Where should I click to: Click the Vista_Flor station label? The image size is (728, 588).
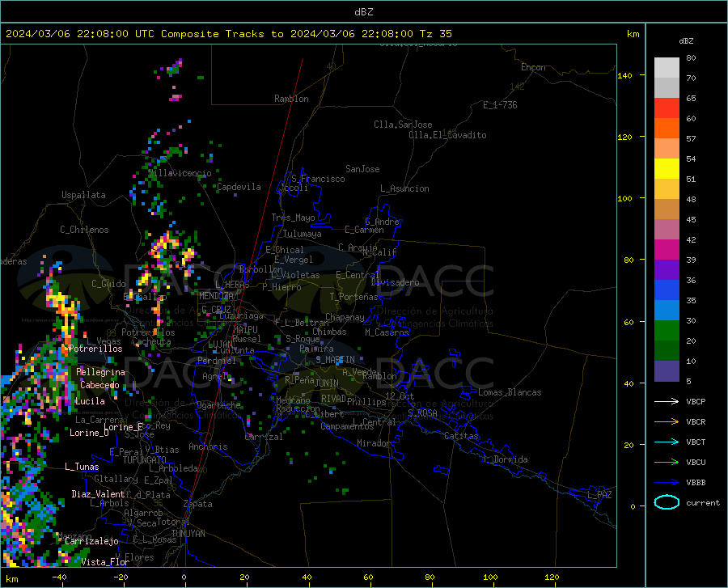click(105, 562)
